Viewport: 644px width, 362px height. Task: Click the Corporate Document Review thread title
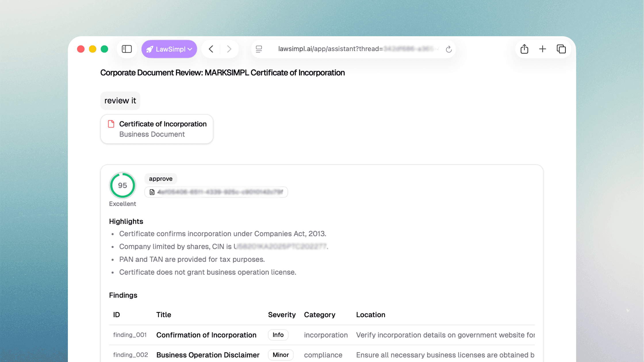point(222,73)
